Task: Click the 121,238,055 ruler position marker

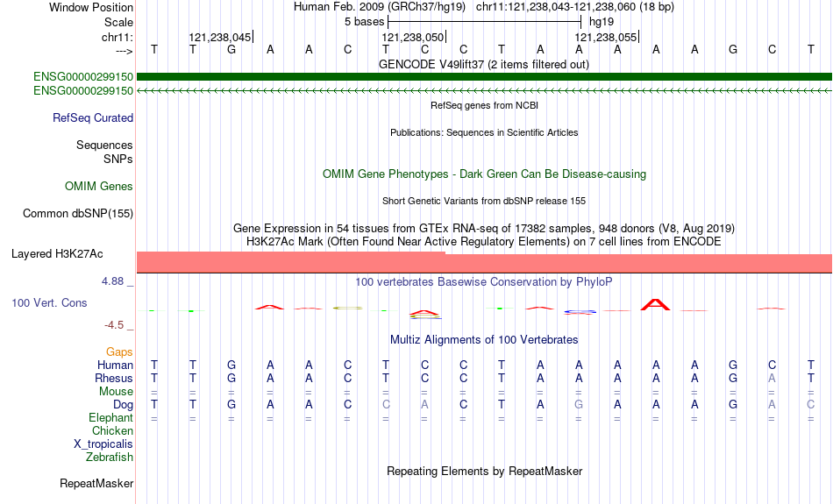Action: coord(607,37)
